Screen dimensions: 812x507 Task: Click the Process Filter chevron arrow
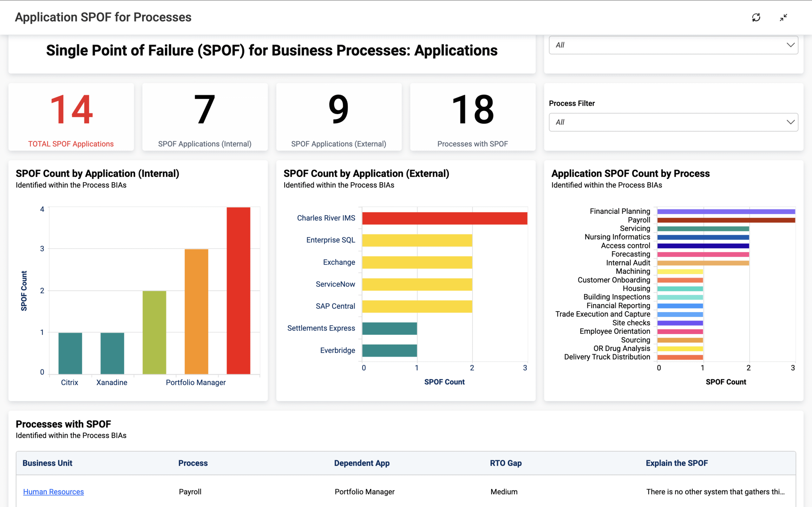tap(790, 122)
